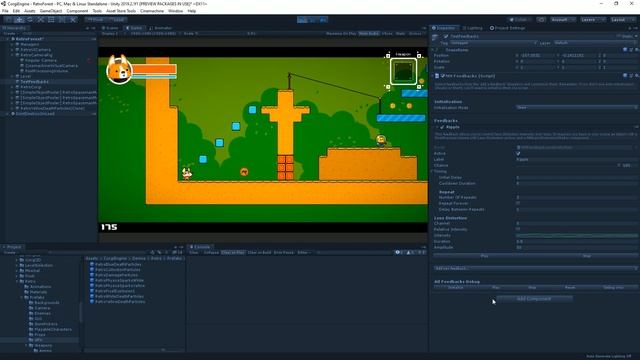The width and height of the screenshot is (640, 360).
Task: Select the Hand tool in the toolbar
Action: tap(9, 20)
